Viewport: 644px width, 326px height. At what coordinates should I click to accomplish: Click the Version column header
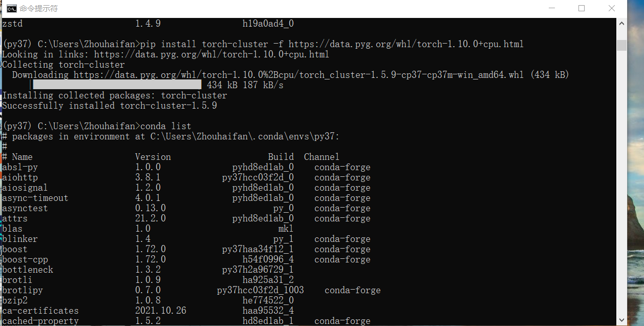(153, 156)
